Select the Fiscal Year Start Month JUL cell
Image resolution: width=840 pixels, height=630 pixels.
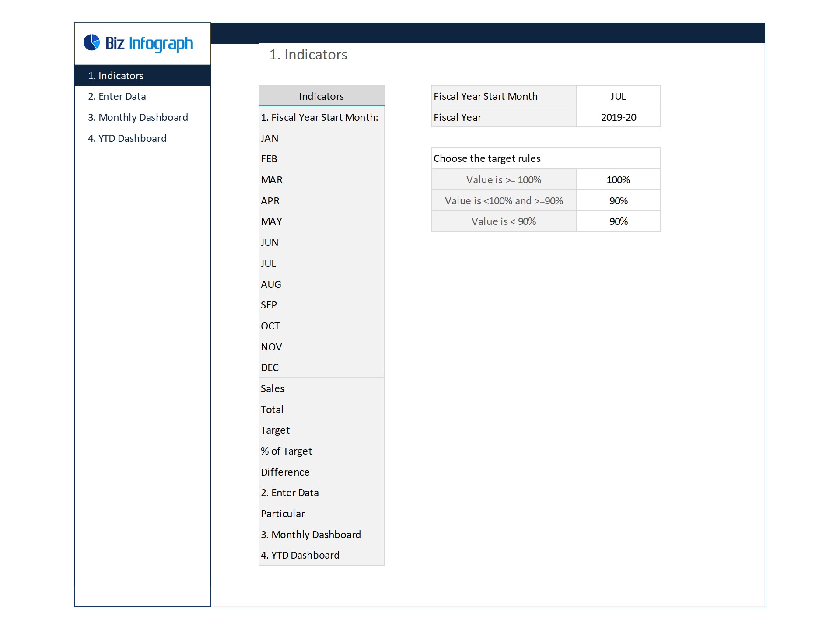pos(618,96)
